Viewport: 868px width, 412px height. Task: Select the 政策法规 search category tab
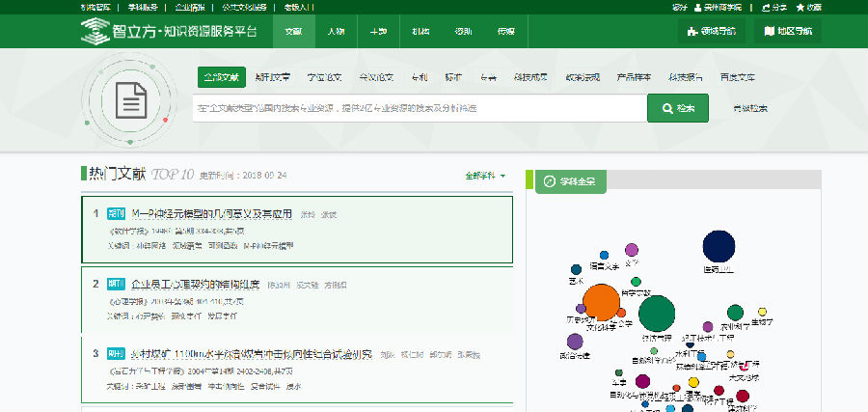tap(583, 77)
